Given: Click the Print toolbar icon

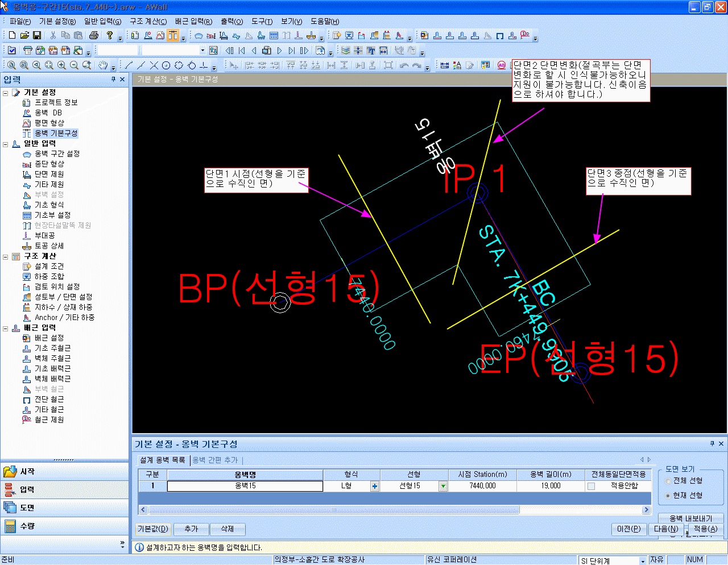Looking at the screenshot, I should (94, 35).
